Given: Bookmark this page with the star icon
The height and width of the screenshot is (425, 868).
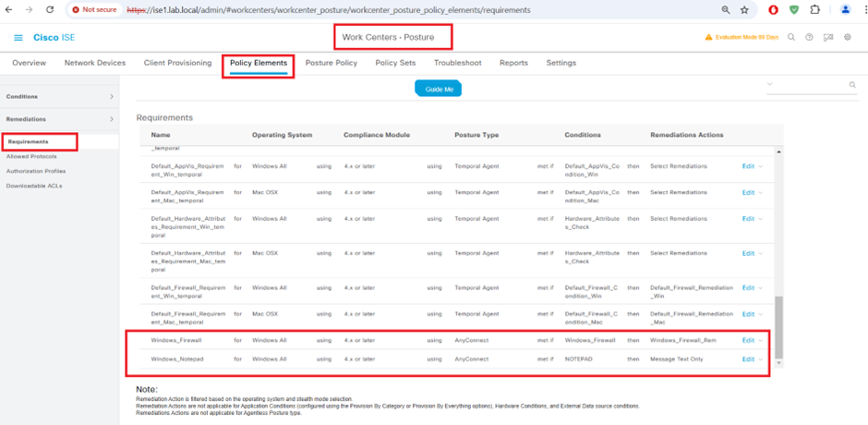Looking at the screenshot, I should pyautogui.click(x=744, y=10).
